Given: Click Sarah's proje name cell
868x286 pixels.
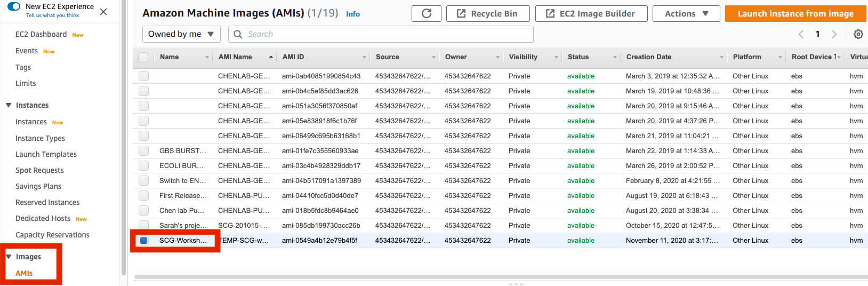Looking at the screenshot, I should (x=182, y=226).
